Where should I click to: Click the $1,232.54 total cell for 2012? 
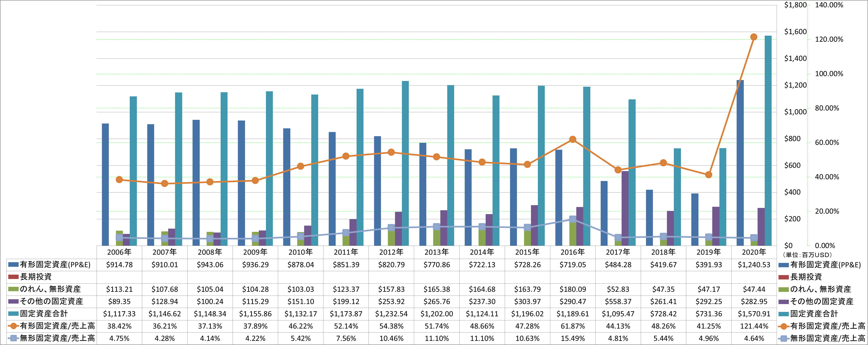pyautogui.click(x=391, y=314)
